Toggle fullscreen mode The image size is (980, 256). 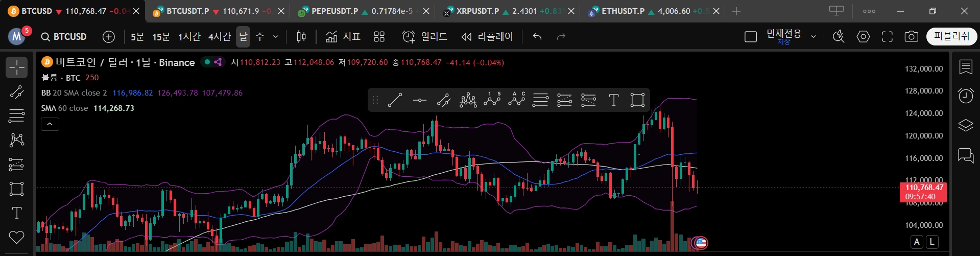[887, 37]
